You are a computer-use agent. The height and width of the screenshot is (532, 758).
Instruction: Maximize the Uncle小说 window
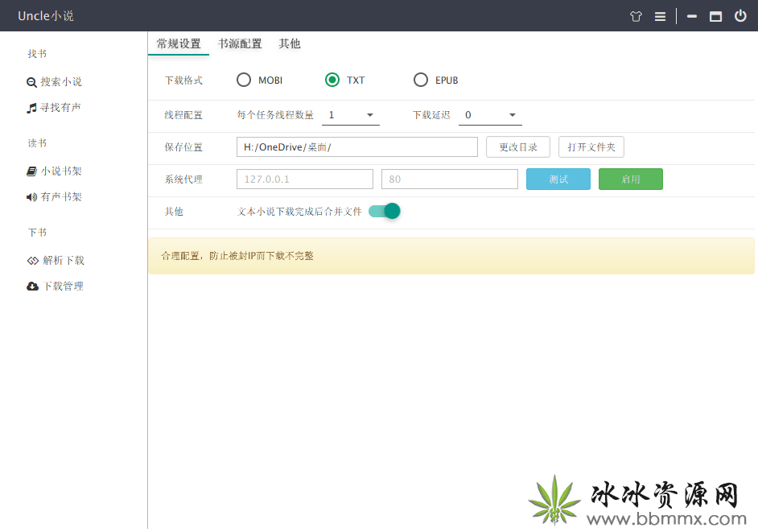point(715,16)
